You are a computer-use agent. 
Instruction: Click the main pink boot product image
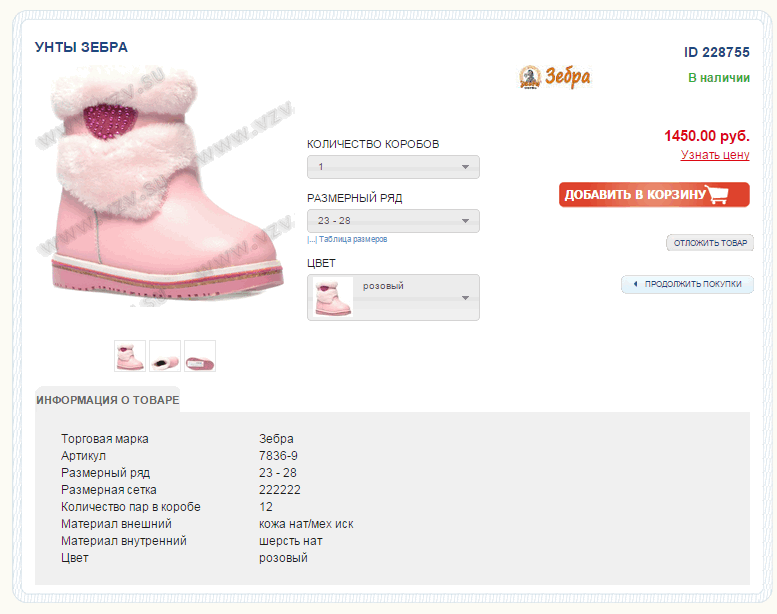point(166,186)
